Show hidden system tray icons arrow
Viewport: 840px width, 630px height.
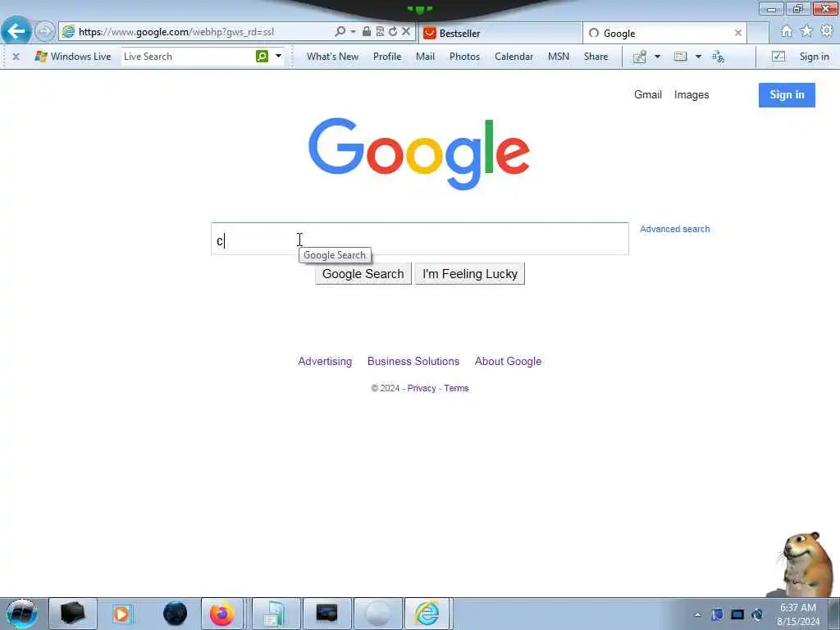pos(697,614)
